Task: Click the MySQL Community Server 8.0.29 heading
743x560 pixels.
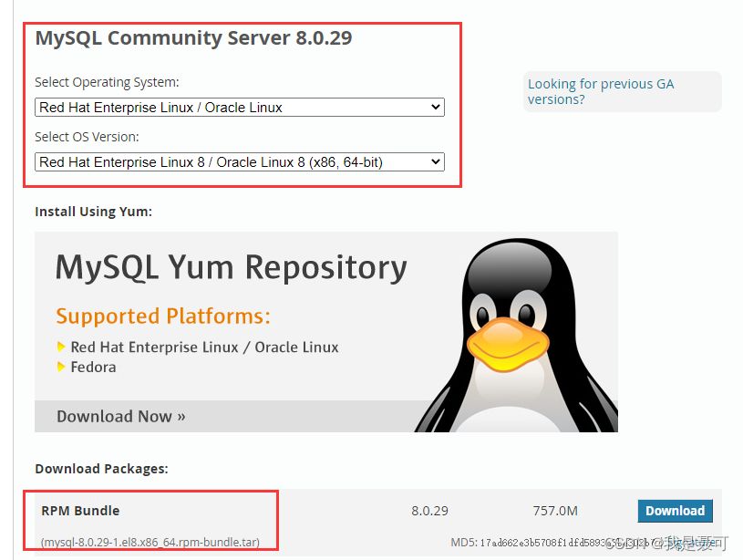Action: click(193, 38)
